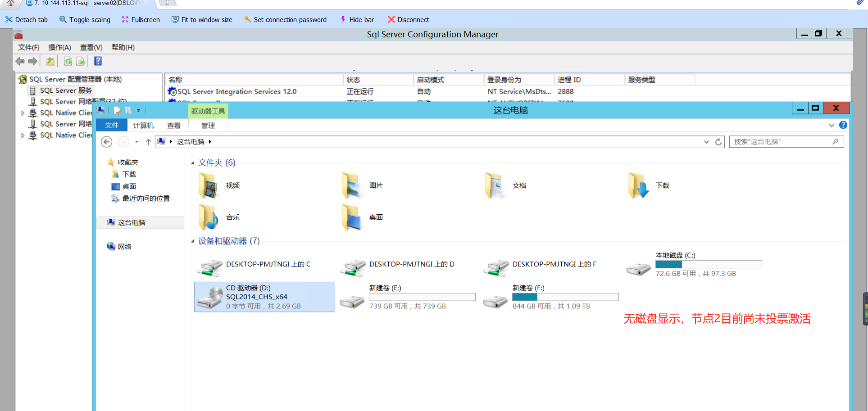
Task: Open 查看 tab in Explorer ribbon
Action: (174, 126)
